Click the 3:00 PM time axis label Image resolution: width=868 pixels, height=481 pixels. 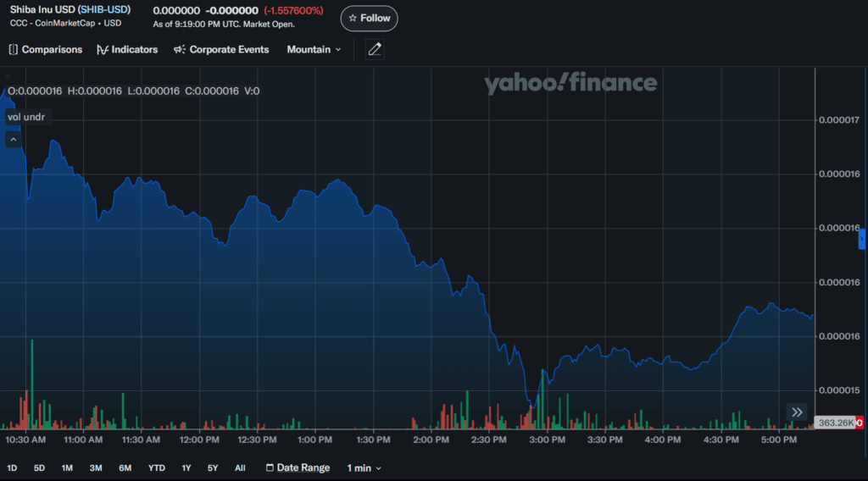(547, 440)
